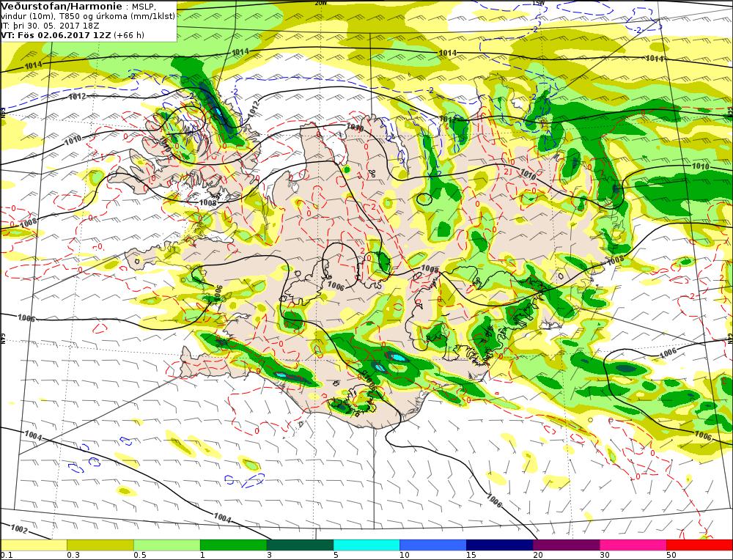Pick the blue 10–15 legend swatch
Viewport: 733px width, 560px height.
(x=433, y=545)
